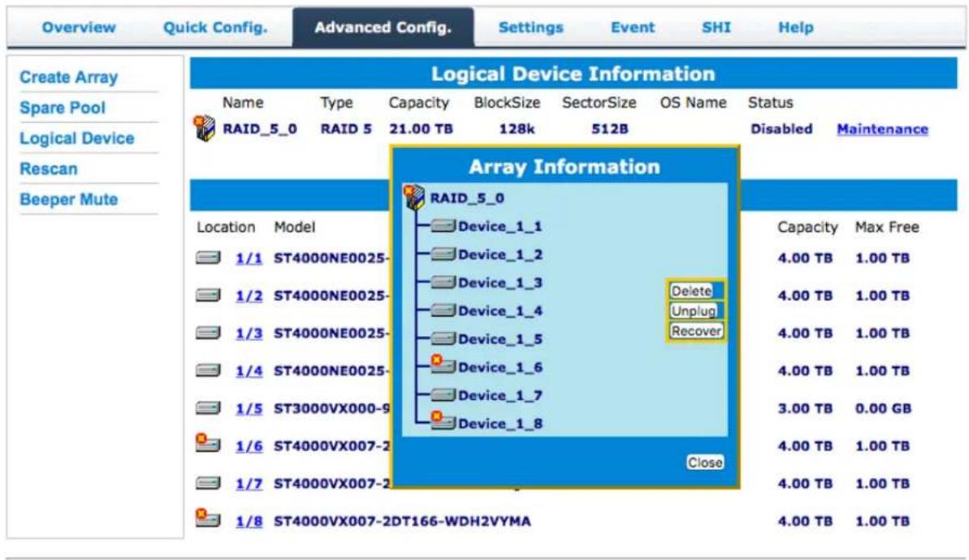The image size is (969, 560).
Task: Go to the Event tab
Action: click(632, 28)
